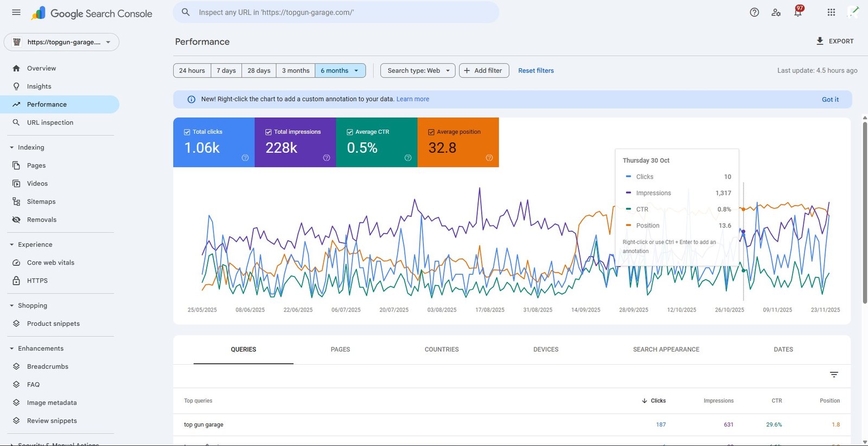Open the Google apps grid

click(x=831, y=12)
